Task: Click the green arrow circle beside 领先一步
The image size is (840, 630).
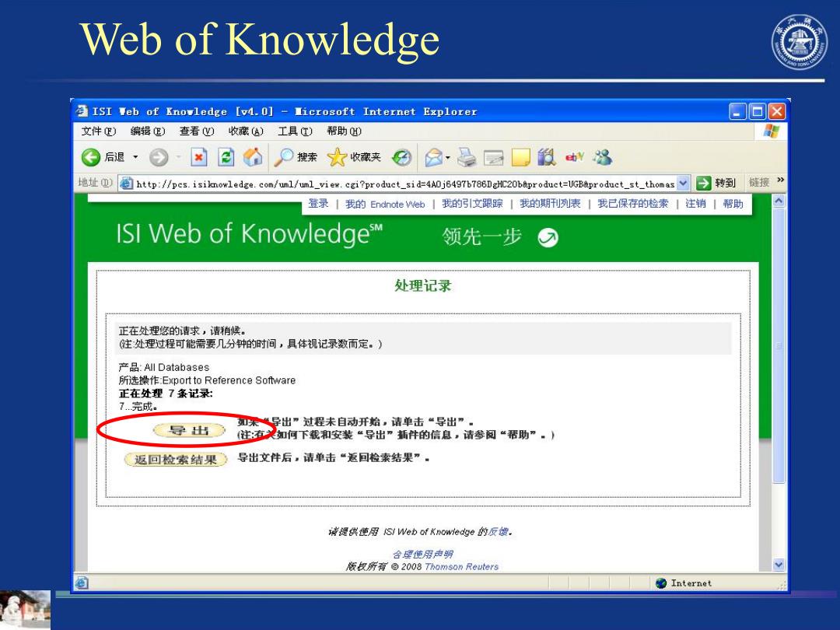Action: [548, 237]
